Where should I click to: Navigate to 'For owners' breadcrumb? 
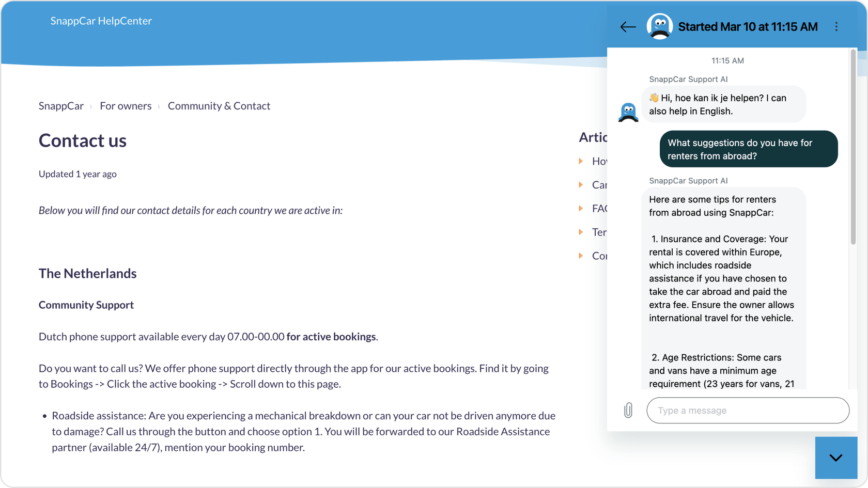(126, 106)
